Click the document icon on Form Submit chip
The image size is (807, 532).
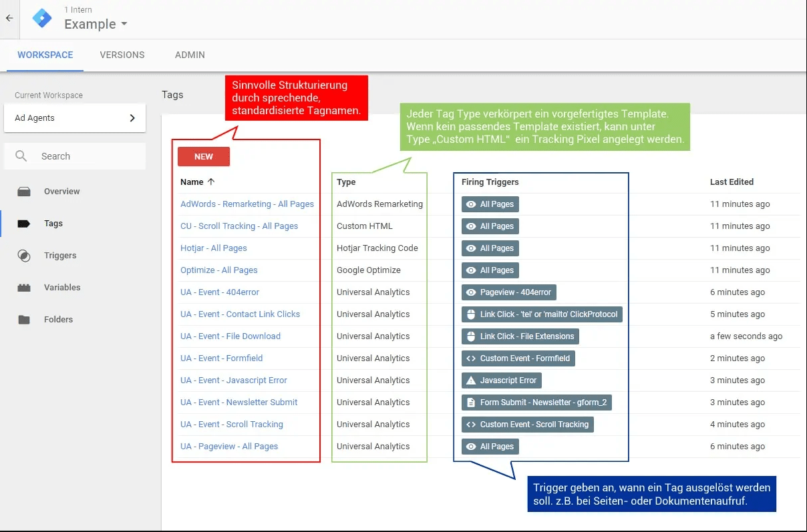tap(471, 403)
